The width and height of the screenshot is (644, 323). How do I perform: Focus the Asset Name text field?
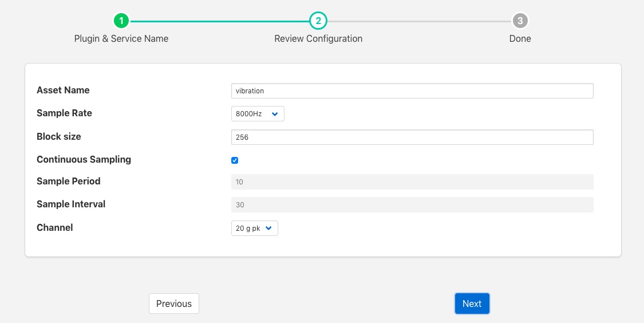412,91
